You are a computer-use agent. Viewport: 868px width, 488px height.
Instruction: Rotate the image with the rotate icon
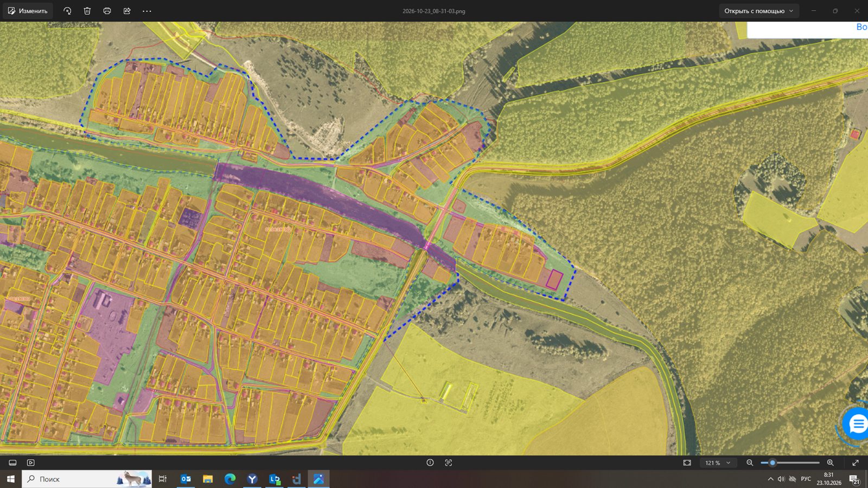67,11
